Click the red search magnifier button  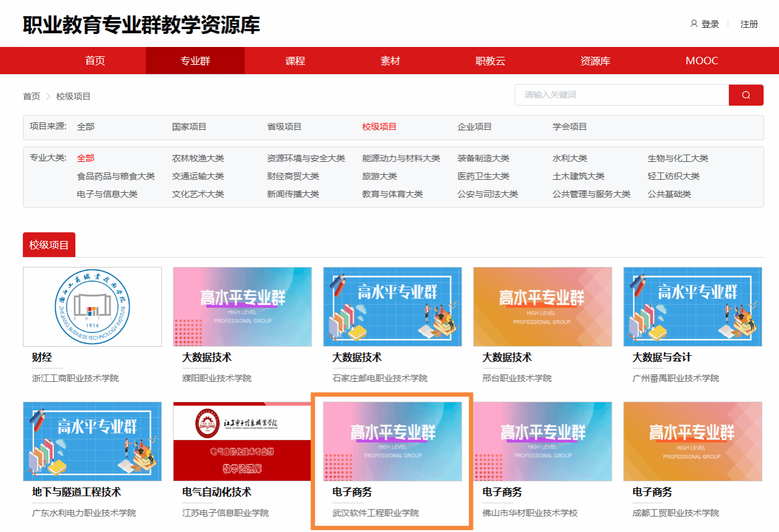[x=746, y=95]
